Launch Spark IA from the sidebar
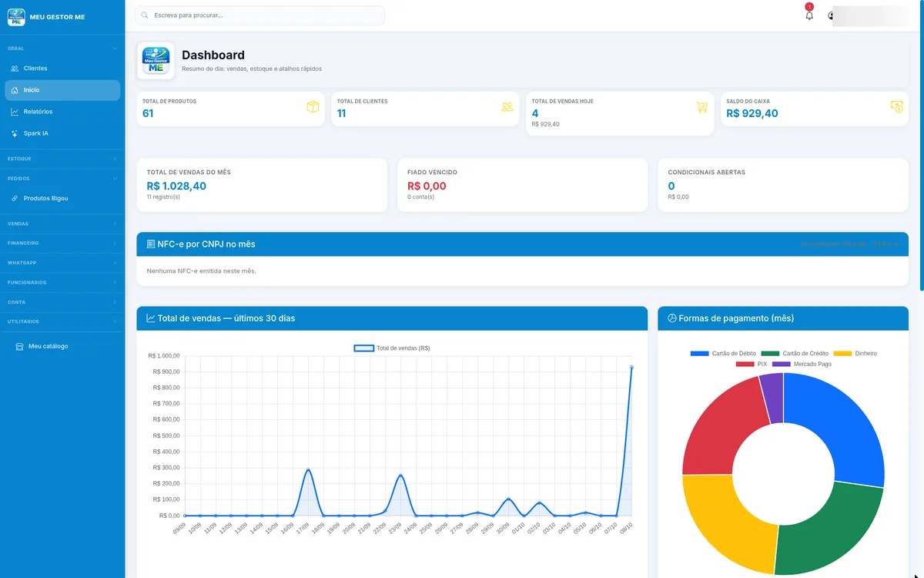 tap(62, 133)
